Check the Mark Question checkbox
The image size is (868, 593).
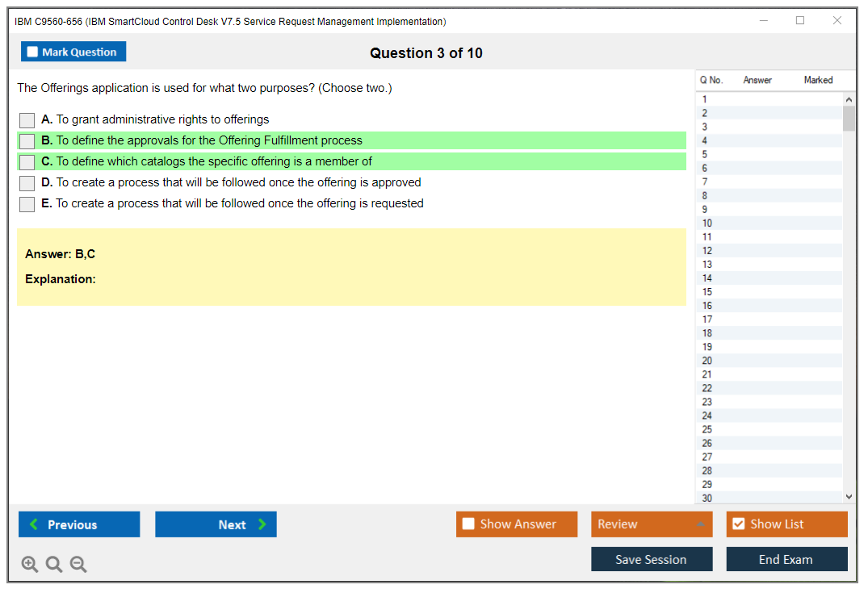point(33,52)
